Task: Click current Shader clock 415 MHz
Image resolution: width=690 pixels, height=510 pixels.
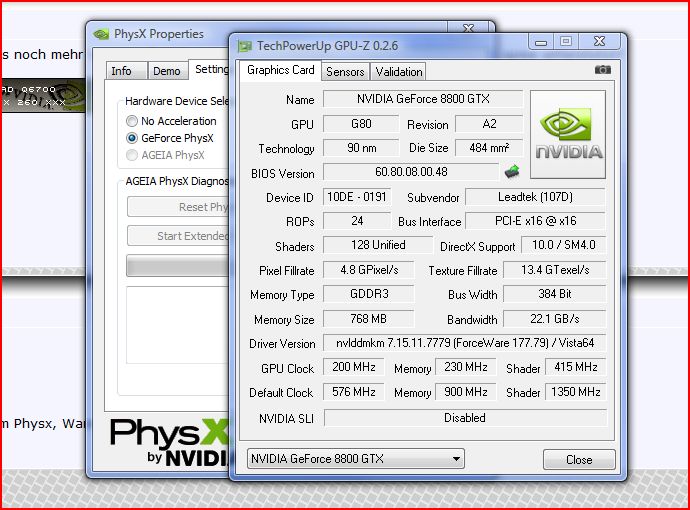Action: [x=576, y=367]
